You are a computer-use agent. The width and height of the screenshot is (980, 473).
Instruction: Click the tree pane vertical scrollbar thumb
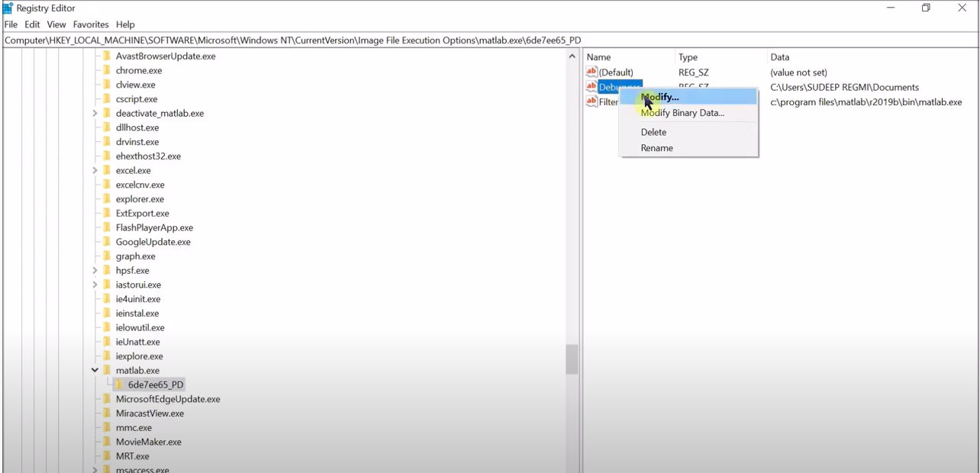pyautogui.click(x=572, y=359)
